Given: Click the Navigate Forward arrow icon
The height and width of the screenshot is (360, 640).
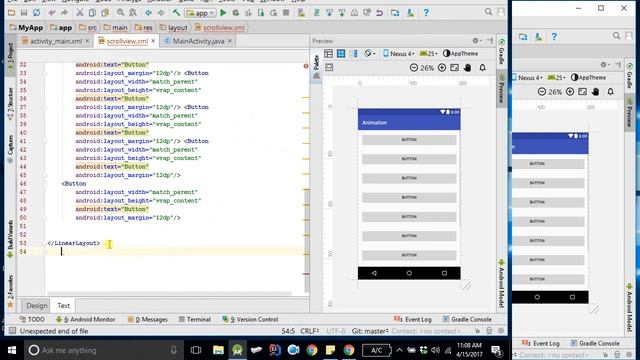Looking at the screenshot, I should [161, 13].
